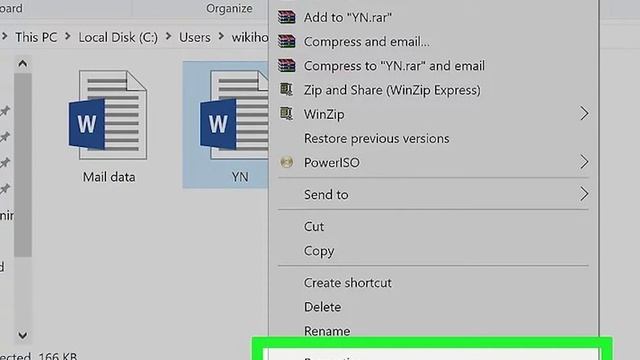Click the PowerISO disc icon
This screenshot has width=640, height=360.
pyautogui.click(x=287, y=162)
